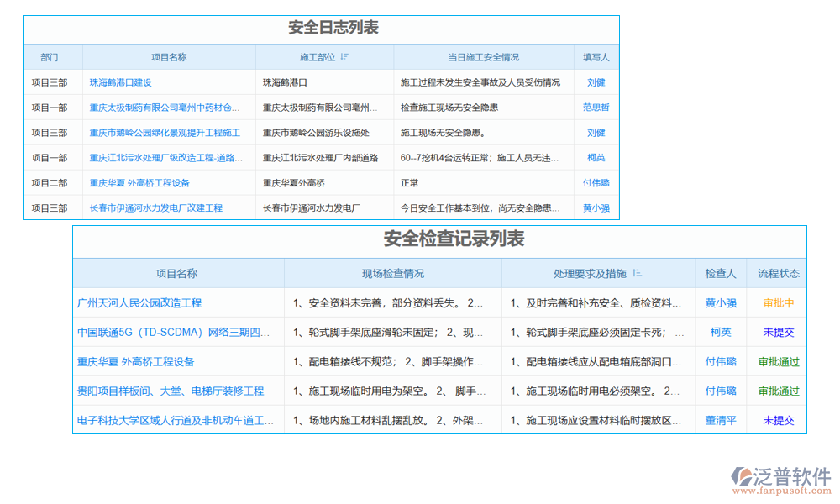Click inspector 柯英 in the inspection list
840x504 pixels.
pyautogui.click(x=720, y=332)
